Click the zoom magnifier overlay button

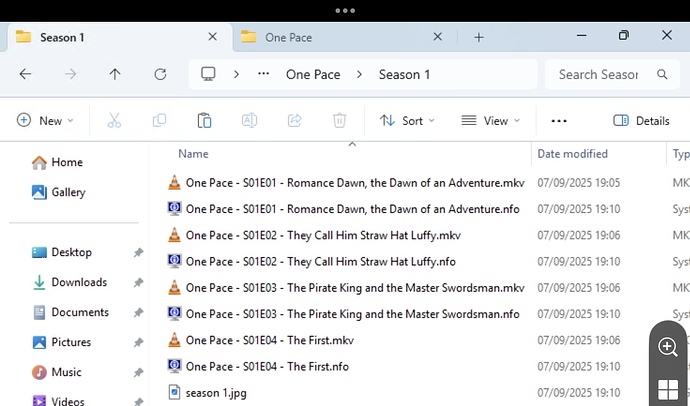click(x=668, y=347)
